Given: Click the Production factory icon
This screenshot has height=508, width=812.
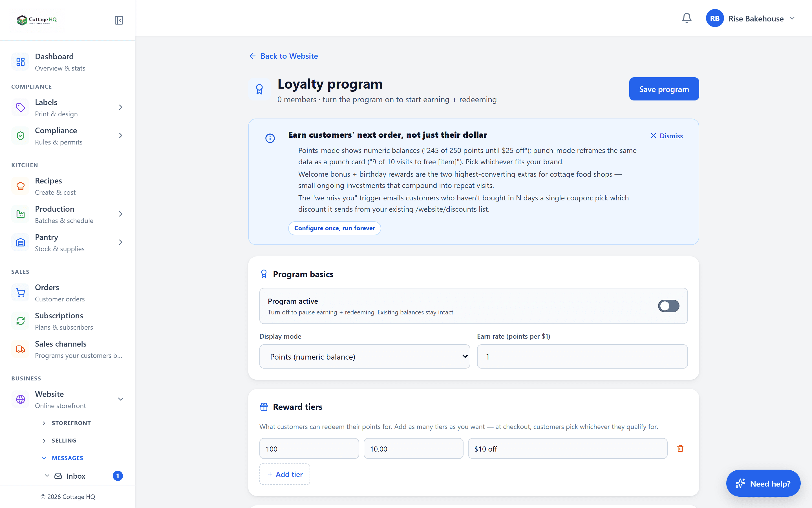Looking at the screenshot, I should coord(21,214).
